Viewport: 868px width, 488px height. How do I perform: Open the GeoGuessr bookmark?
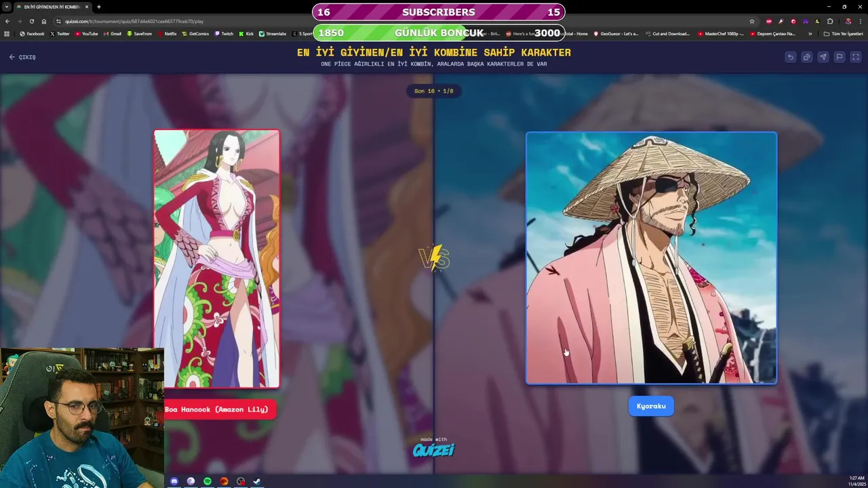pyautogui.click(x=616, y=33)
